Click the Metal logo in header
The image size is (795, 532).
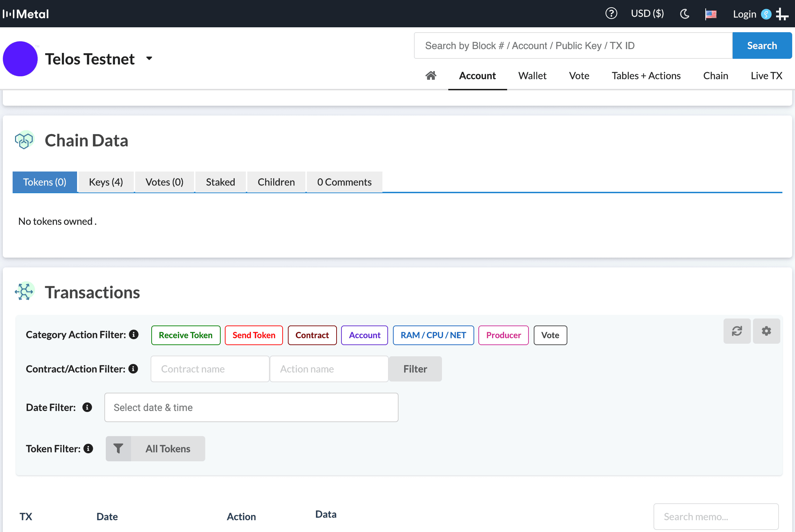tap(26, 14)
